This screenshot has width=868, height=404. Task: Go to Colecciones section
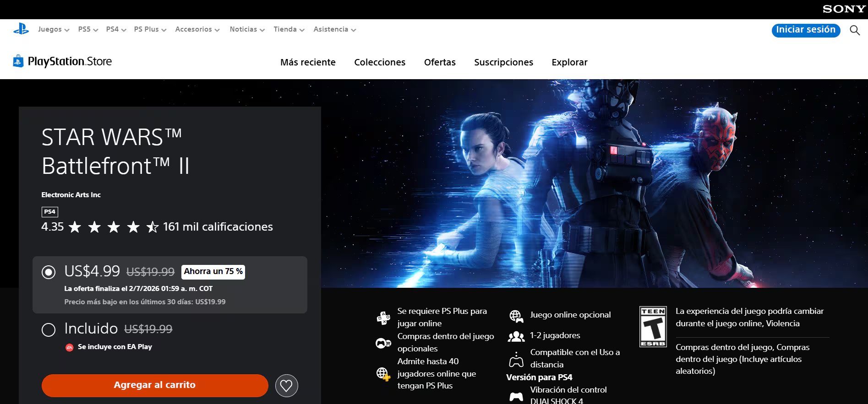point(380,62)
